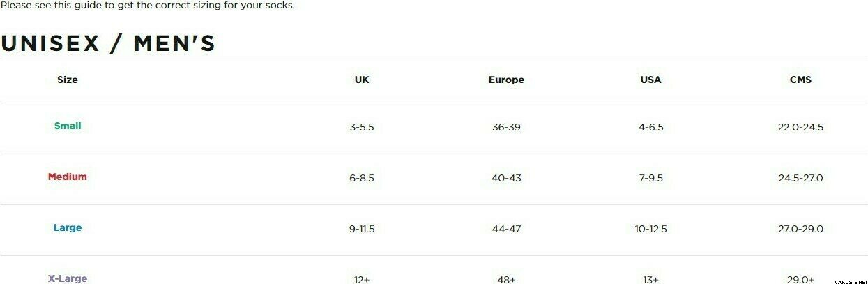868x284 pixels.
Task: Click the CMS 27.0-29.0 value
Action: [x=800, y=230]
